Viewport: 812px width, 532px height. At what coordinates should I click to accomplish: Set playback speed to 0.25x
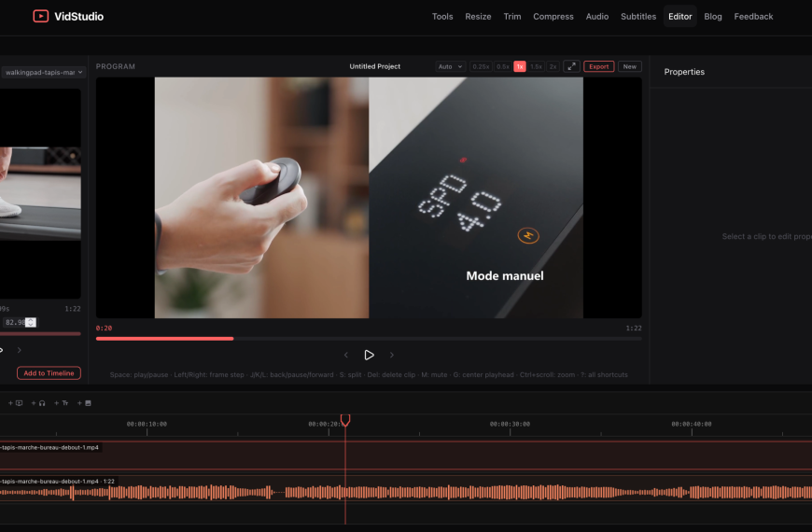(481, 66)
